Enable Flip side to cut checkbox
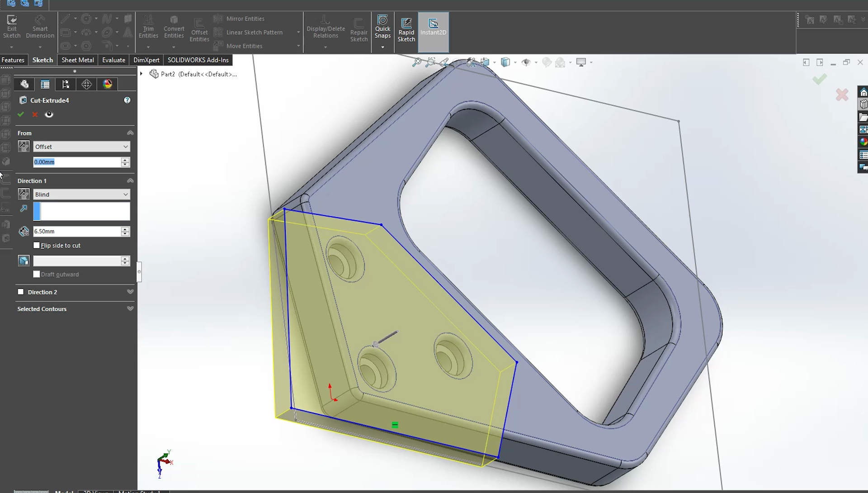868x493 pixels. [x=37, y=245]
